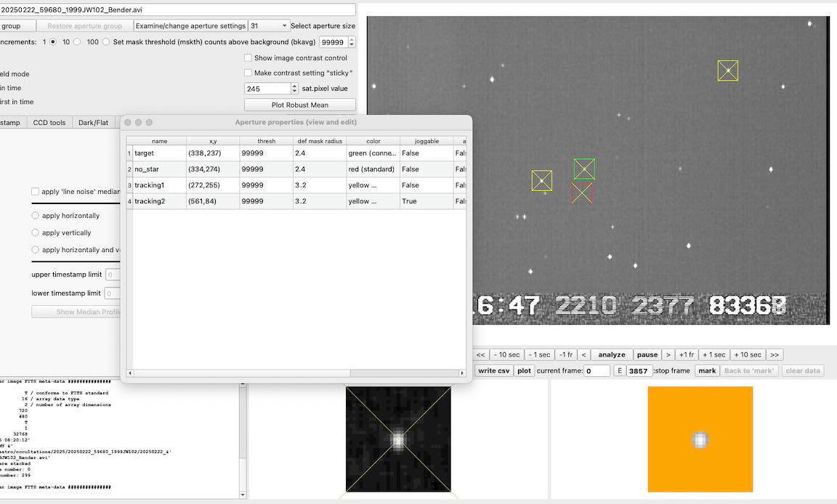837x504 pixels.
Task: Click table header 'joggable'
Action: [x=426, y=141]
